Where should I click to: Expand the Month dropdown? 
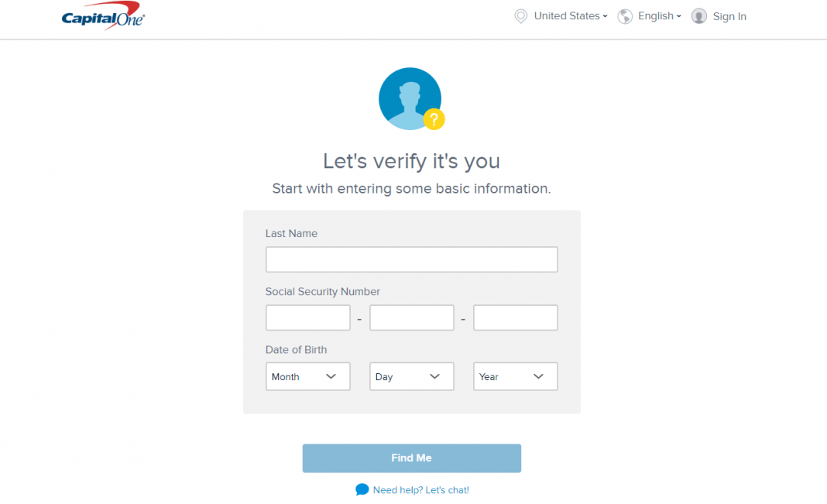307,376
